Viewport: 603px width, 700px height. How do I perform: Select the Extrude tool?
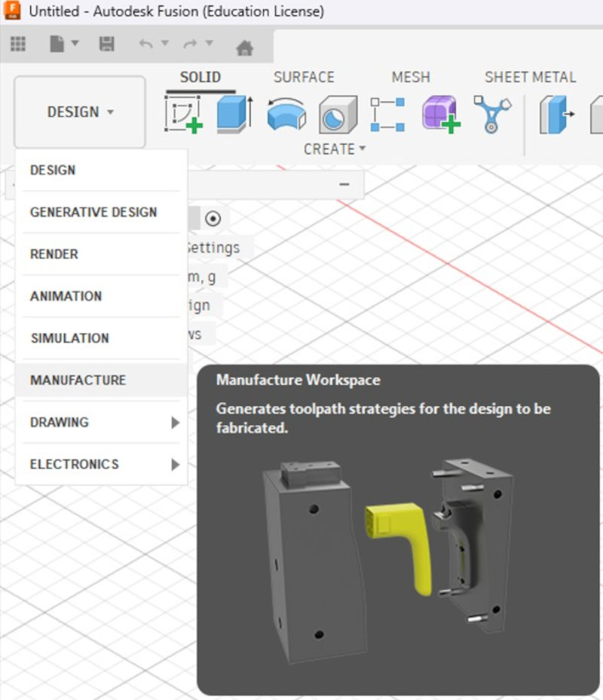[x=235, y=115]
